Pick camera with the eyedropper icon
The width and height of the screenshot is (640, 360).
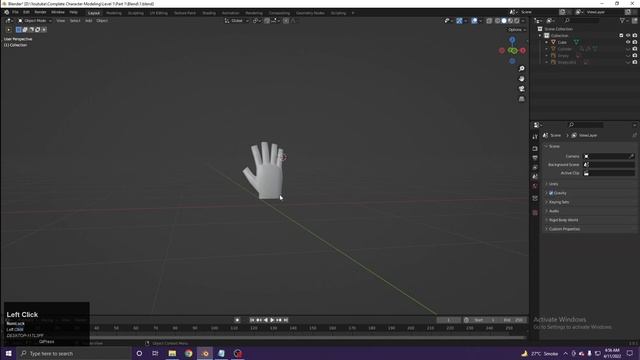pyautogui.click(x=632, y=156)
